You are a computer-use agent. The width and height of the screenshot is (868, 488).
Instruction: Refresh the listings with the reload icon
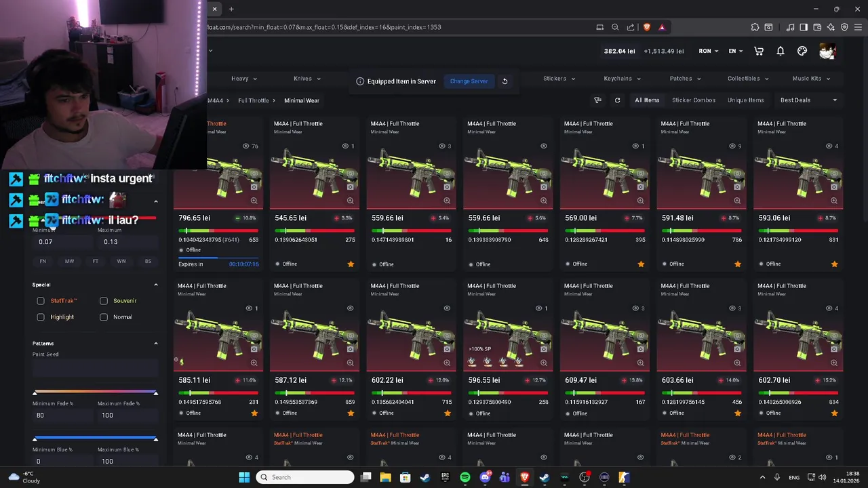617,100
